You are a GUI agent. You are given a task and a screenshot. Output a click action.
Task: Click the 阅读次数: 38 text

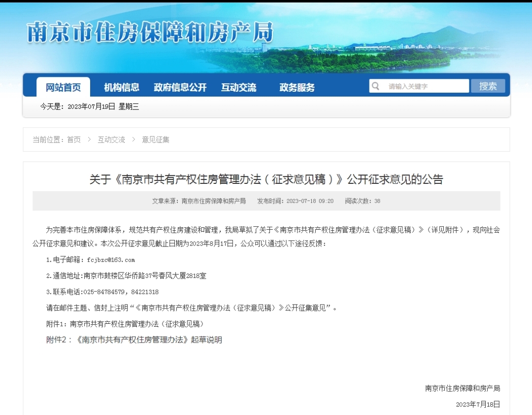coord(363,201)
